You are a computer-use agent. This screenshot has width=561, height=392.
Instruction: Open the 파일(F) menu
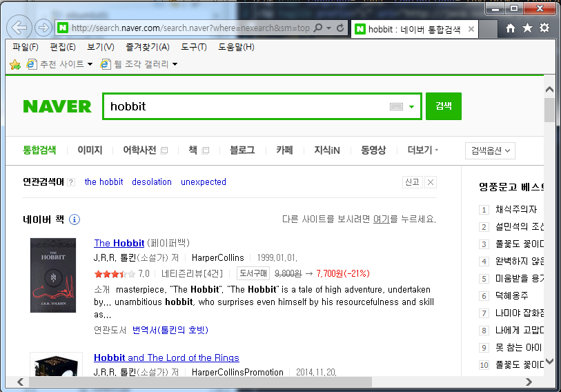[26, 47]
